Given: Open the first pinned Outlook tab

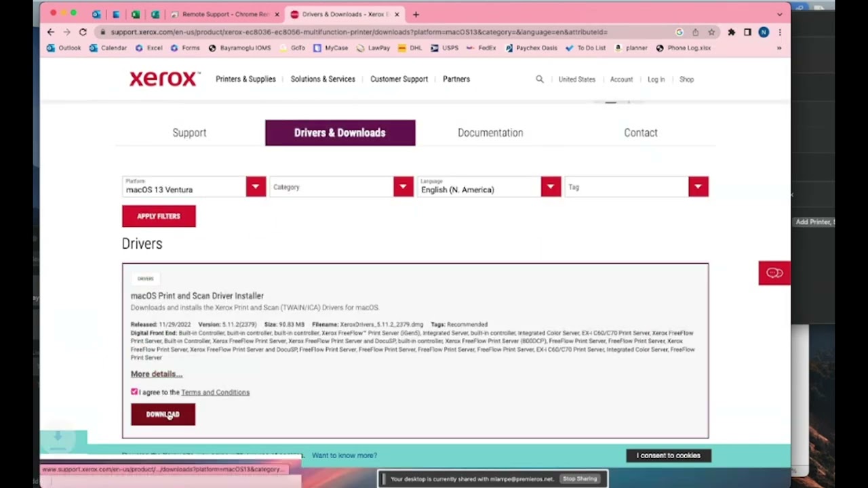Looking at the screenshot, I should tap(96, 14).
